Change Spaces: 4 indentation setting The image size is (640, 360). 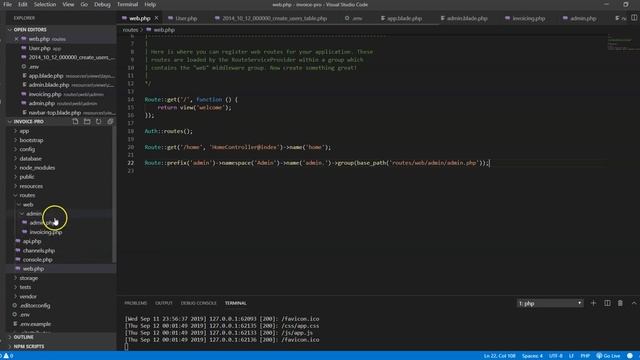pyautogui.click(x=532, y=356)
